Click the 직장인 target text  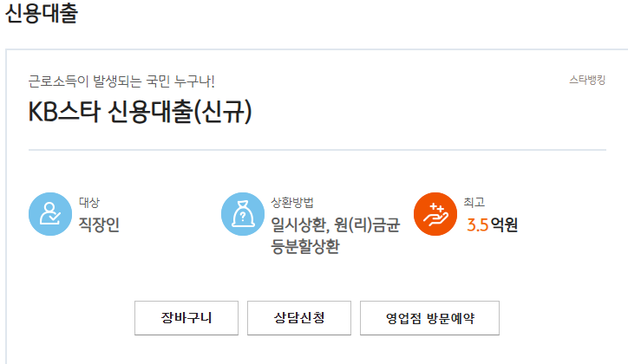[99, 225]
